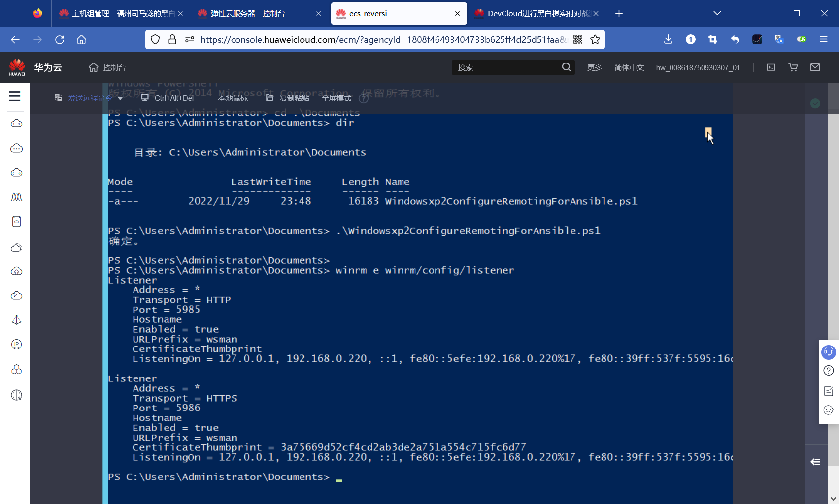Click the 'winrm e winrm/config/listener' command text
This screenshot has height=504, width=839.
point(425,270)
